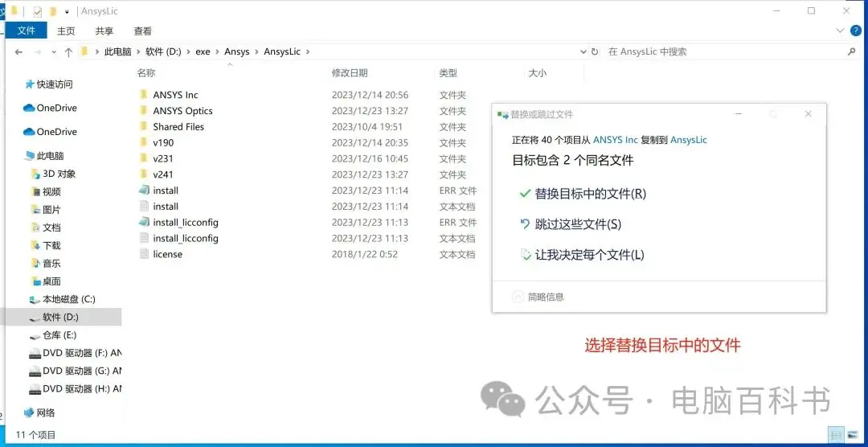Image resolution: width=868 pixels, height=447 pixels.
Task: Select the install_licconfig text document
Action: coord(186,238)
